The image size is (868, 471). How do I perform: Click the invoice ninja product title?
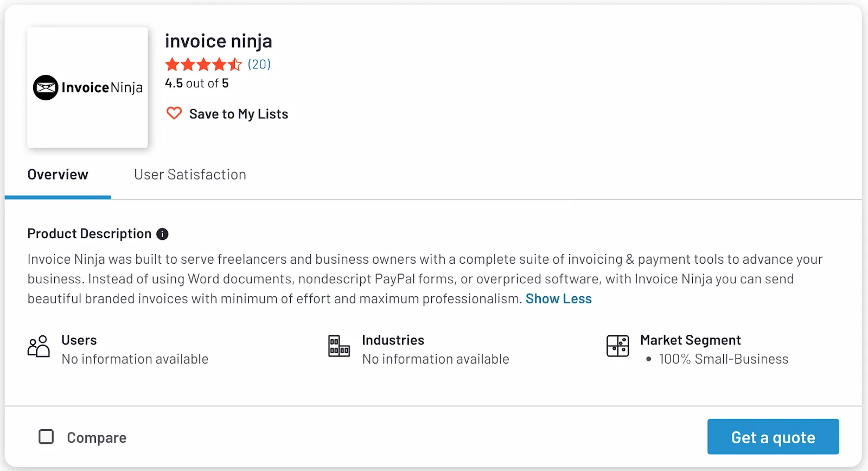[x=219, y=41]
